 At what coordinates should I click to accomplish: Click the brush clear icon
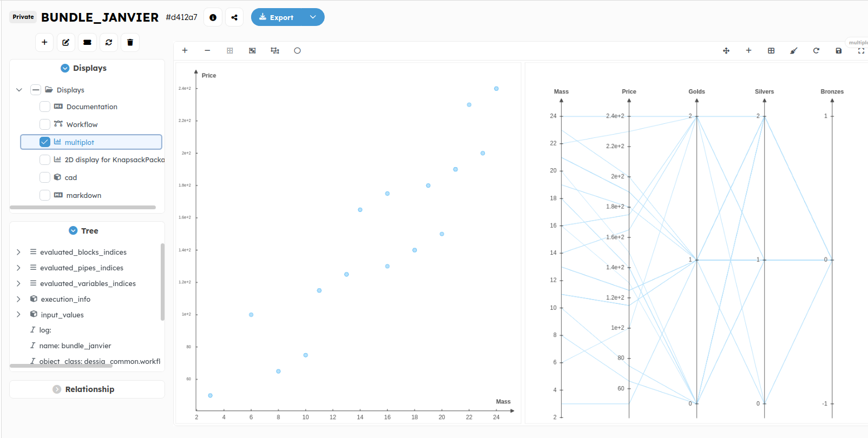[x=794, y=50]
